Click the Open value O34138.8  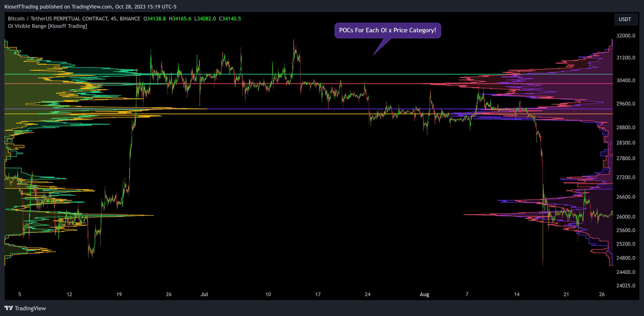(154, 18)
